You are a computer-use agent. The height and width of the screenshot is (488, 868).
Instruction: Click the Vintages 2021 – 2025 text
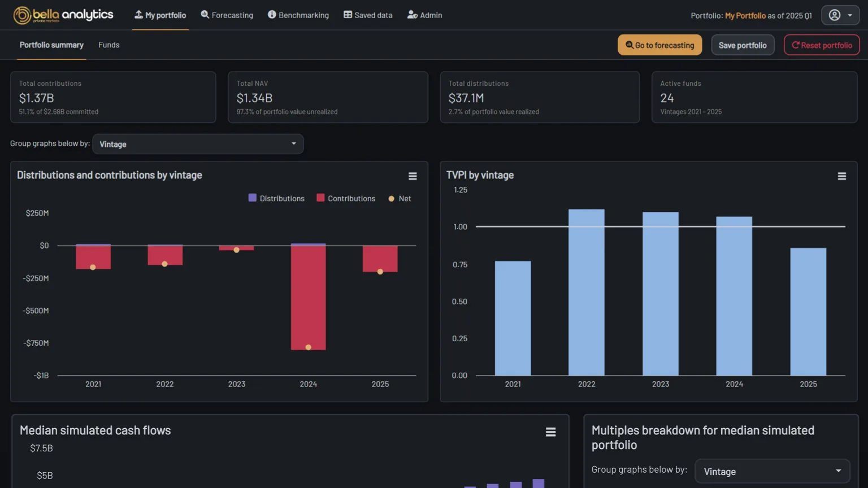pos(691,112)
